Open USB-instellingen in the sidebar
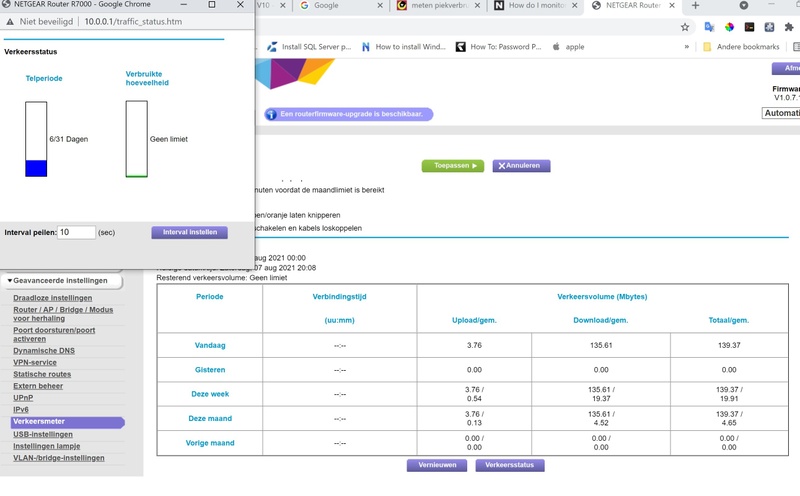This screenshot has width=800, height=496. pyautogui.click(x=43, y=435)
